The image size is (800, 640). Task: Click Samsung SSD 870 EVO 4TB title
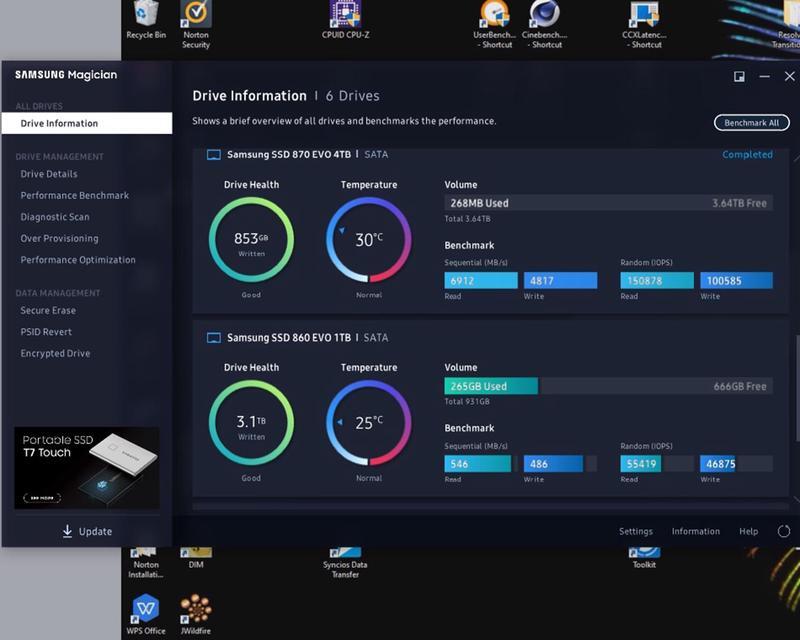pyautogui.click(x=289, y=155)
